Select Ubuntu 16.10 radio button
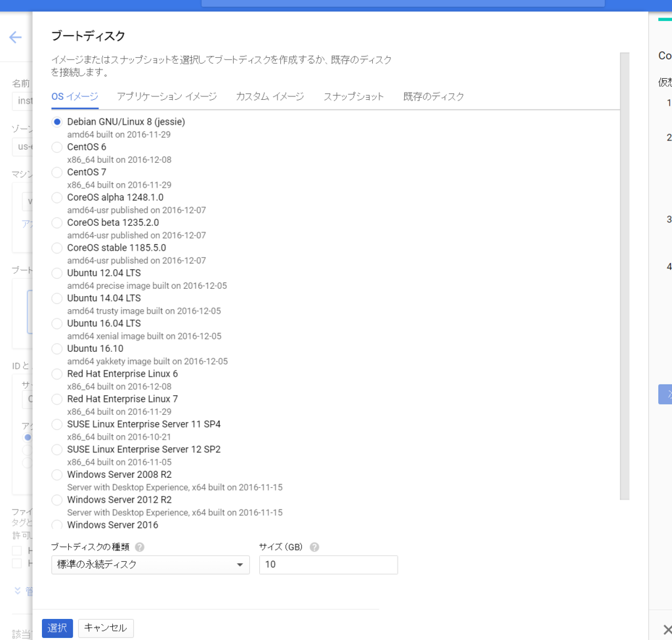Viewport: 672px width, 640px height. tap(57, 349)
